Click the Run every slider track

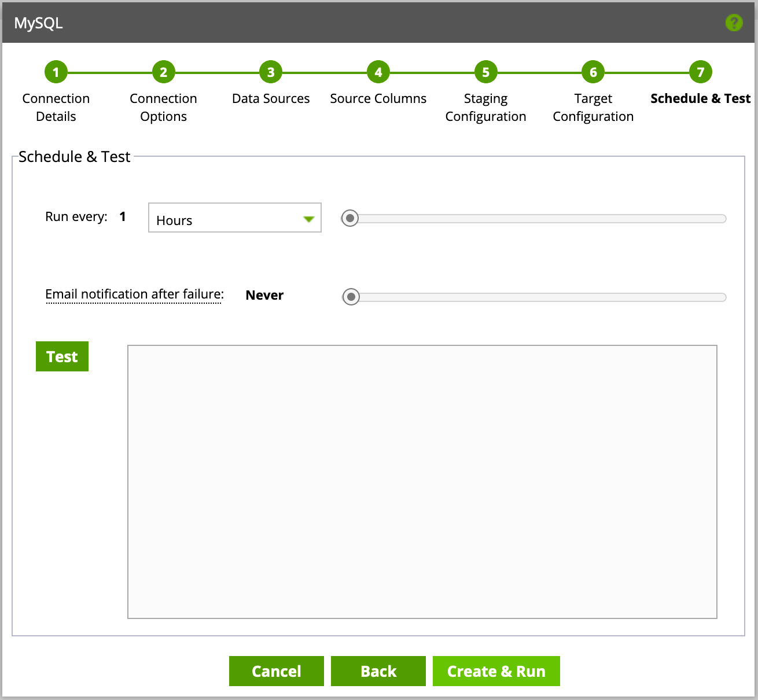click(x=533, y=218)
